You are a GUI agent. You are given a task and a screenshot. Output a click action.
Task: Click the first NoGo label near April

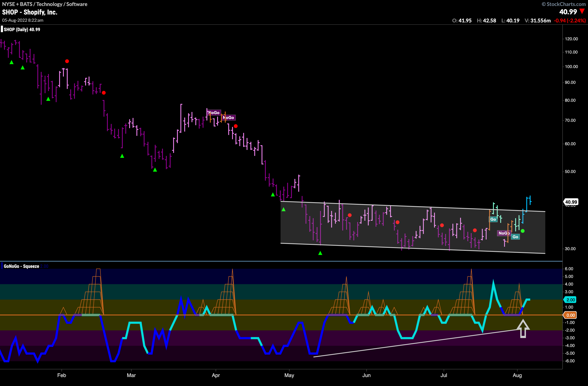(214, 113)
